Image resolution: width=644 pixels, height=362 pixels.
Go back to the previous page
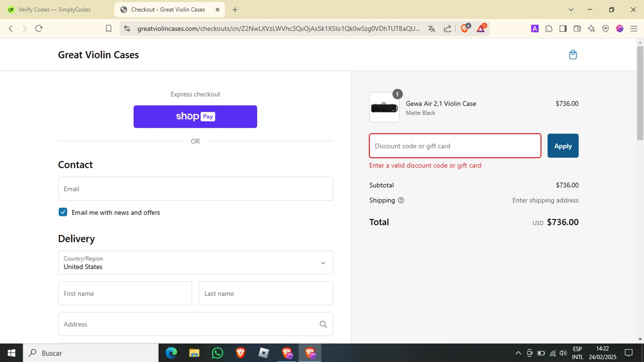click(x=11, y=28)
